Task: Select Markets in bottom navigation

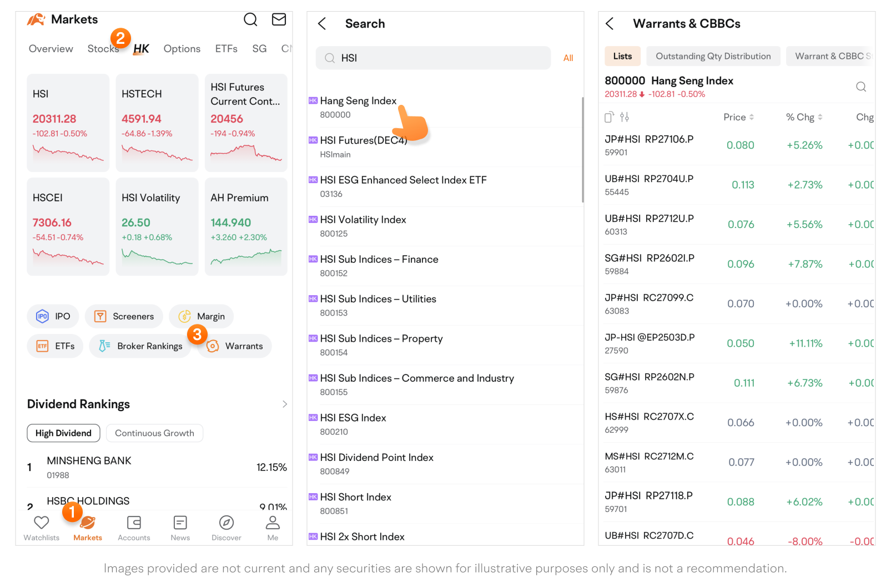Action: pos(88,528)
